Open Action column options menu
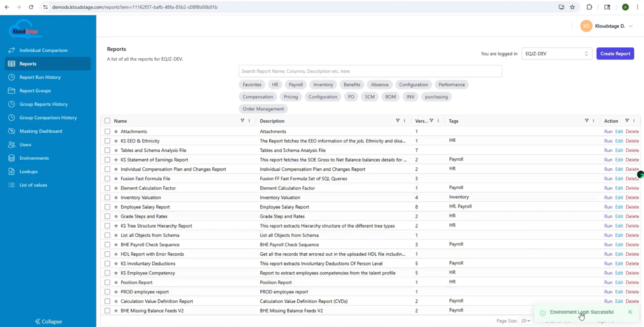Viewport: 644px width, 327px height. tap(634, 121)
